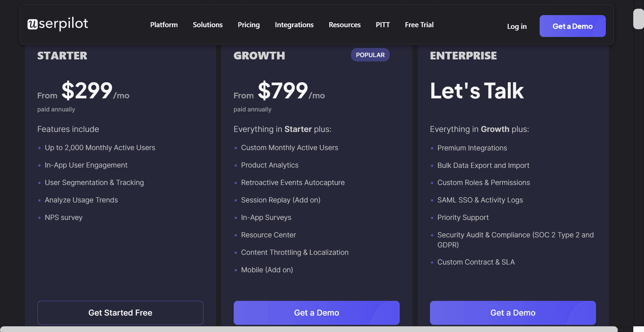Screen dimensions: 644x332
Task: Go to the Pricing page
Action: tap(249, 25)
